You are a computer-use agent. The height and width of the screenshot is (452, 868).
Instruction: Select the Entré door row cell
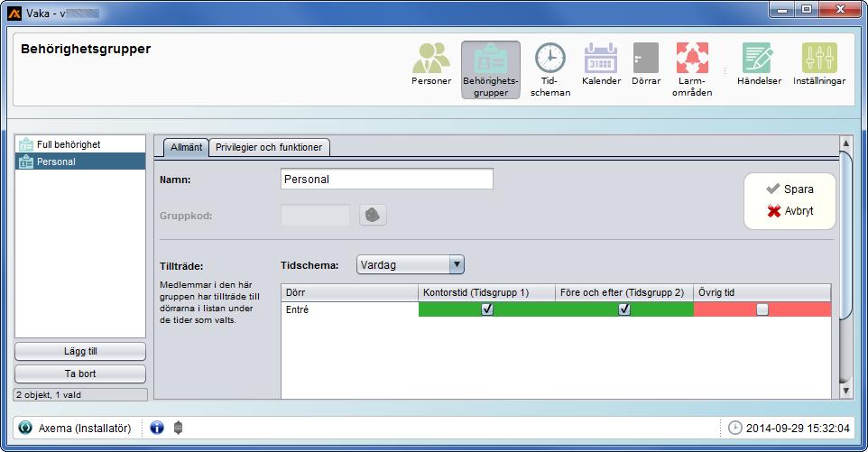pos(350,309)
